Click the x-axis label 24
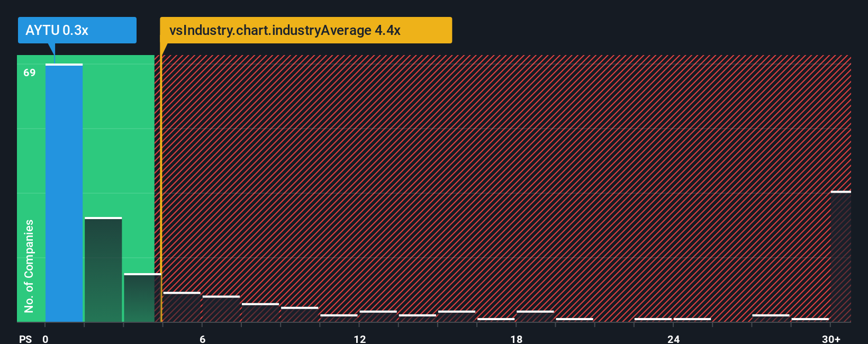868x344 pixels. [673, 339]
